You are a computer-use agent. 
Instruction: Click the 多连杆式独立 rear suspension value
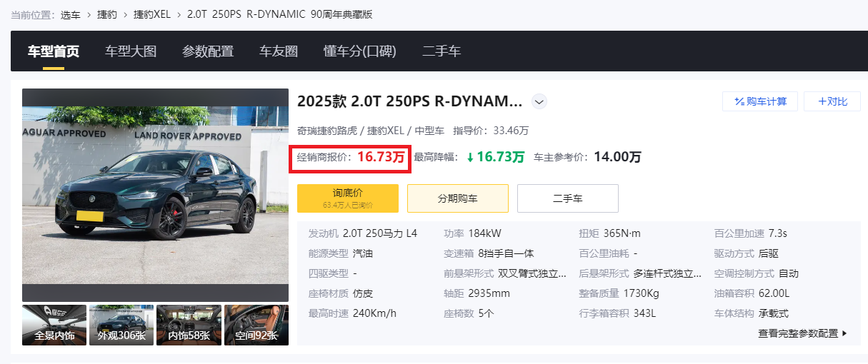pos(667,273)
